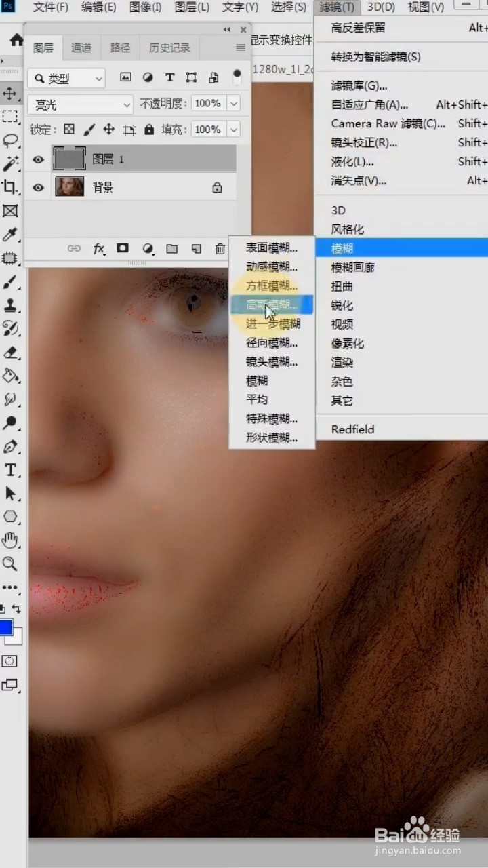This screenshot has width=488, height=868.
Task: Hide 图层 1 layer visibility eye
Action: 39,159
